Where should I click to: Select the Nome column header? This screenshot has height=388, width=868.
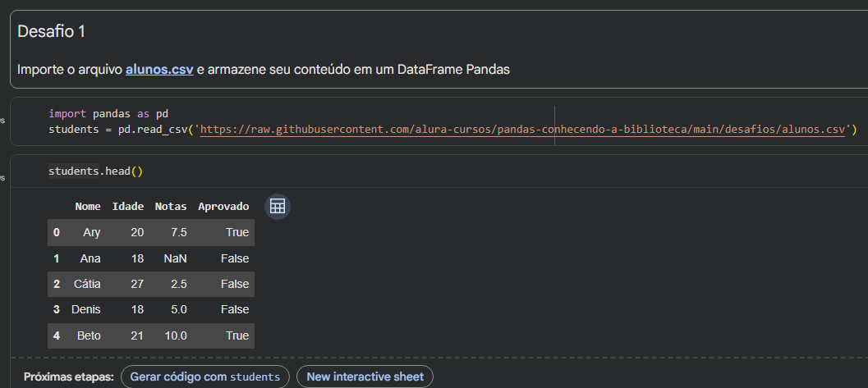coord(88,207)
